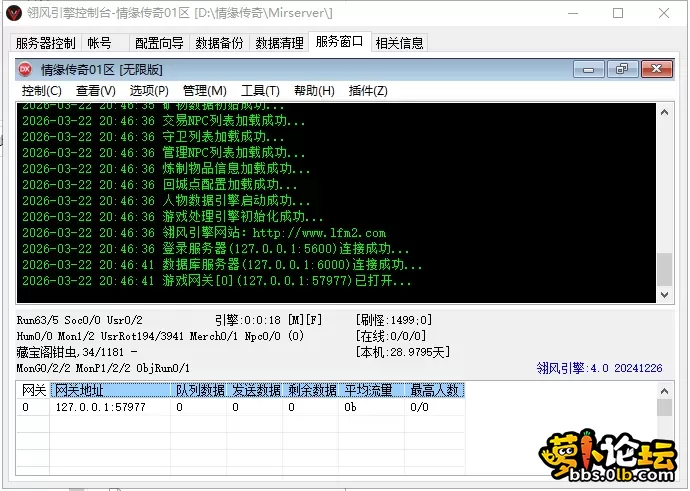Open the 控制(C) menu
Screen dimensions: 690x491
[x=42, y=91]
